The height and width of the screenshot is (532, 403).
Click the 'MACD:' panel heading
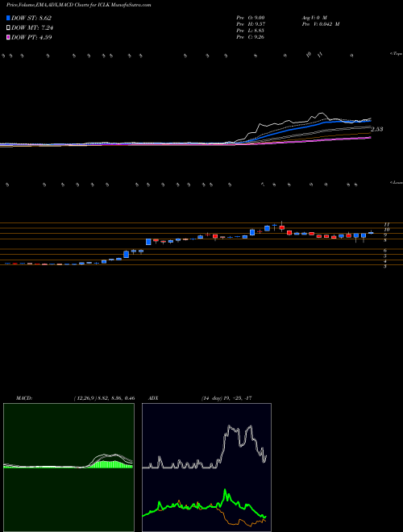[x=24, y=398]
